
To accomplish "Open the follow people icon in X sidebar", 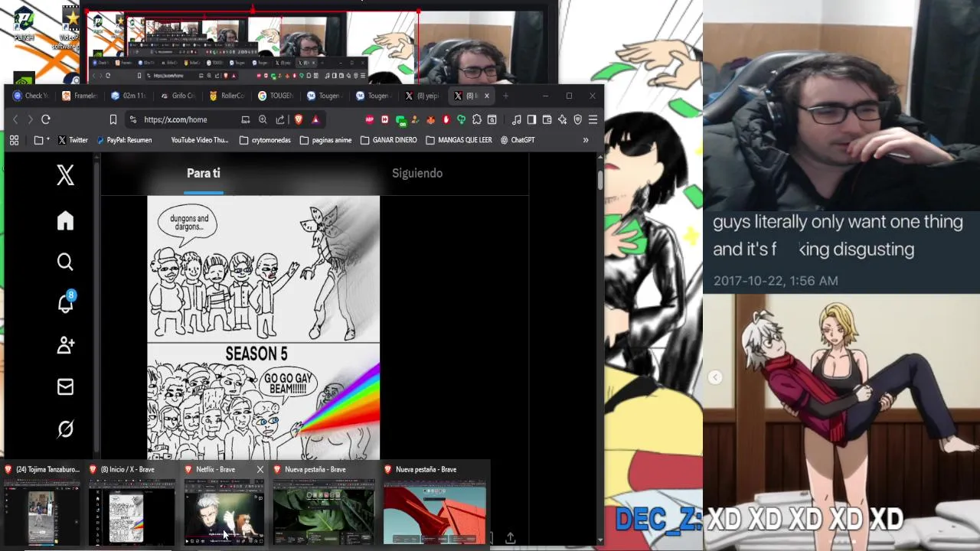I will pos(65,346).
